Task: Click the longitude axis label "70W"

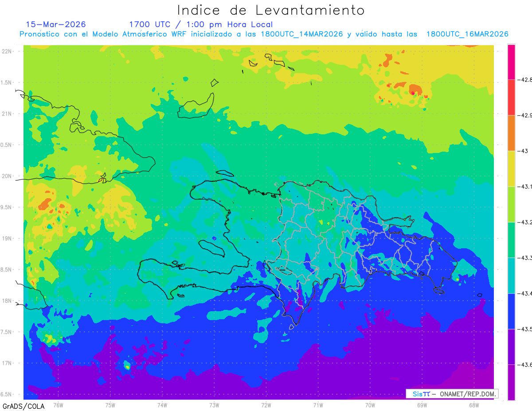Action: (x=370, y=405)
